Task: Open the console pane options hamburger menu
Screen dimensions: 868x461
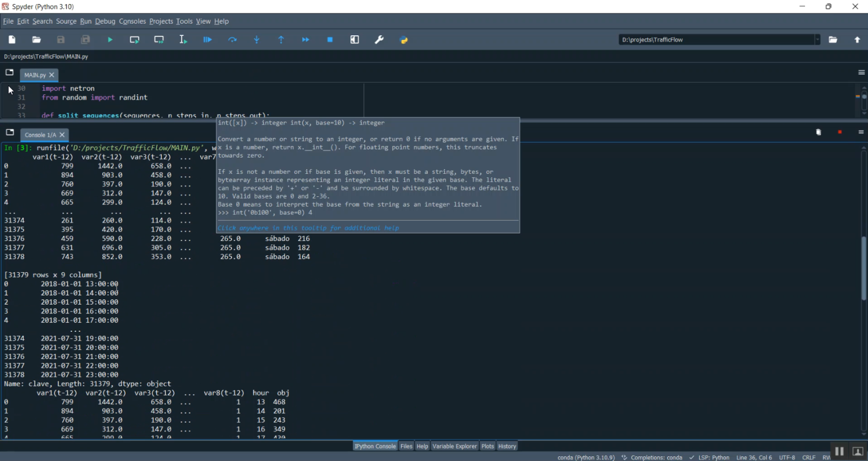Action: tap(861, 133)
